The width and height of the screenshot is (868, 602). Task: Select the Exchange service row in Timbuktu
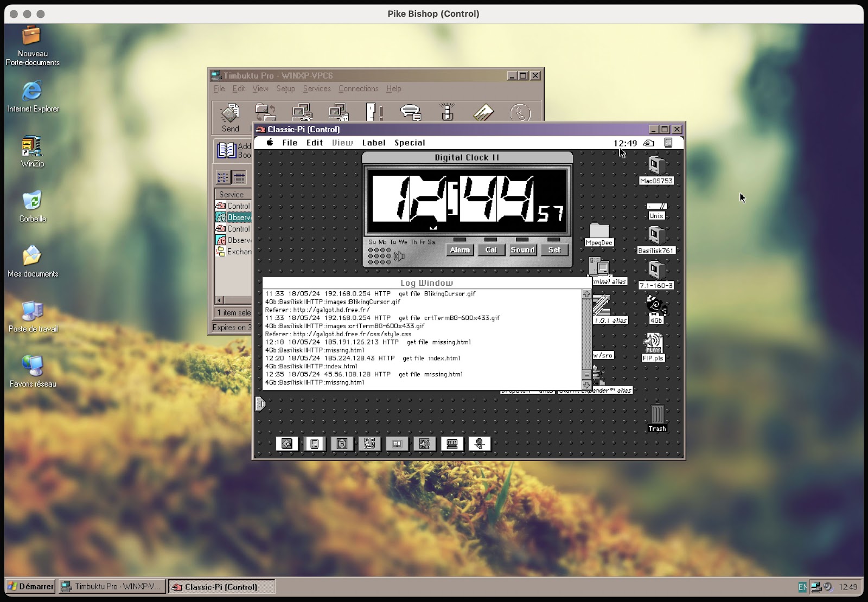[233, 251]
